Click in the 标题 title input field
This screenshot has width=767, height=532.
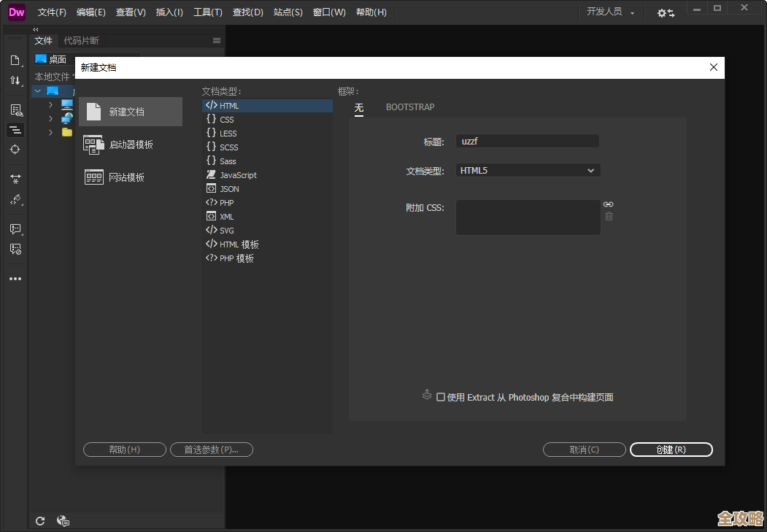[527, 140]
